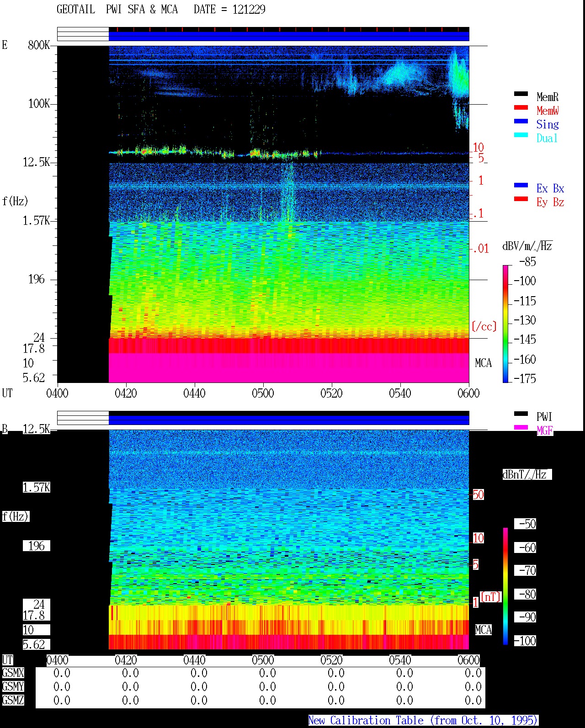Click the Ex Bx legend label
This screenshot has height=728, width=585.
550,188
